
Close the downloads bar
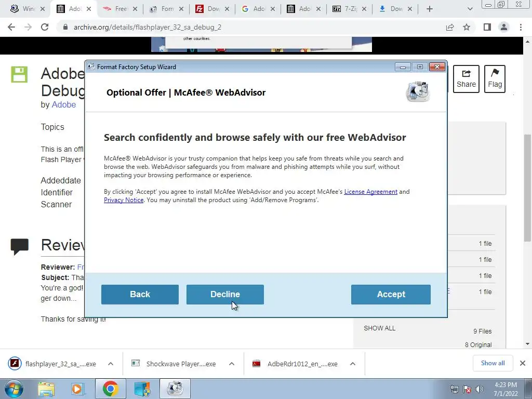tap(523, 363)
